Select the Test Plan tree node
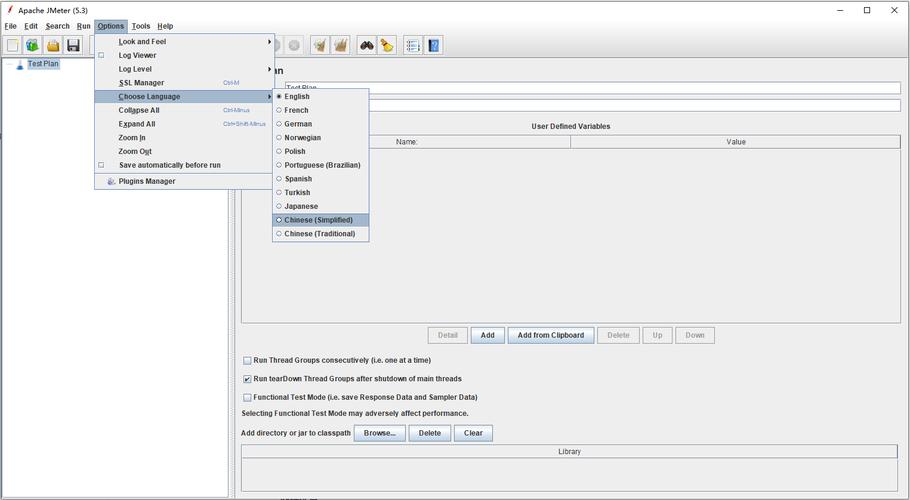 coord(42,64)
